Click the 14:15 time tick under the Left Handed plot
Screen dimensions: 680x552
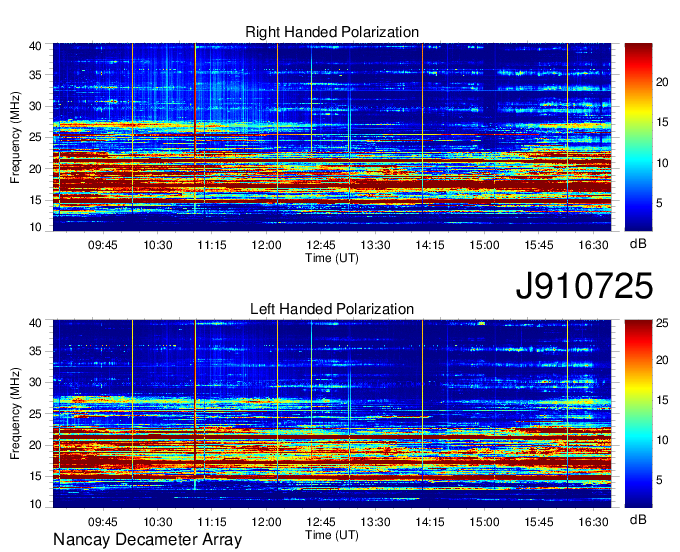click(x=430, y=522)
